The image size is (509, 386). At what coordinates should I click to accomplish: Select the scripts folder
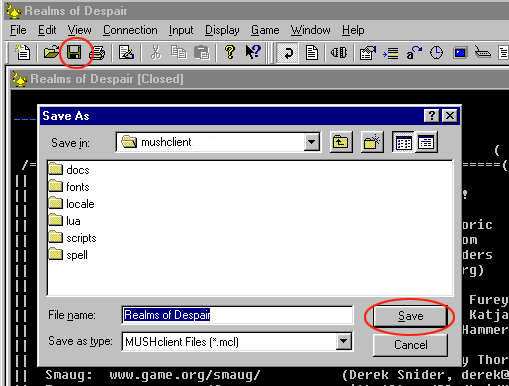coord(72,238)
